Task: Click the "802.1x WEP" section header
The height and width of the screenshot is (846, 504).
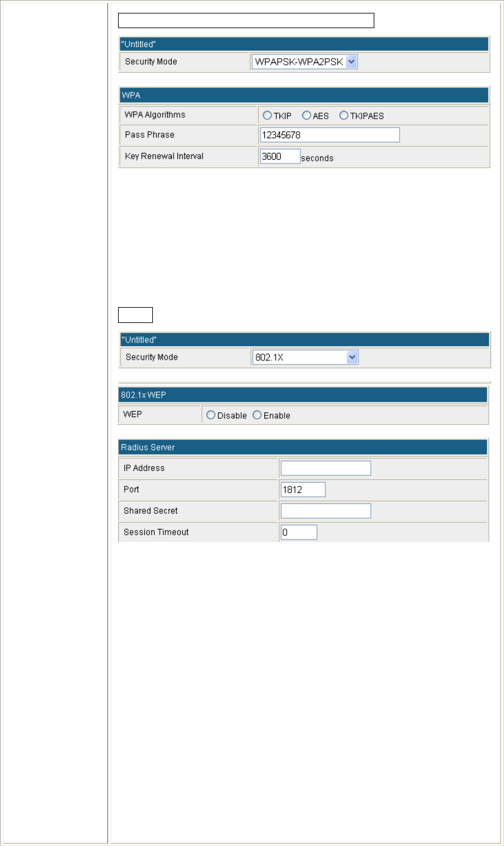Action: 303,395
